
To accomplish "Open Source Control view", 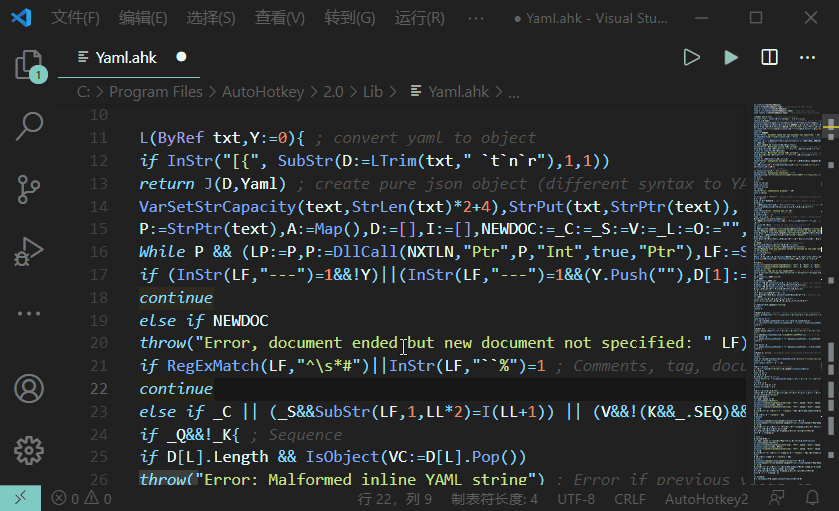I will point(29,189).
